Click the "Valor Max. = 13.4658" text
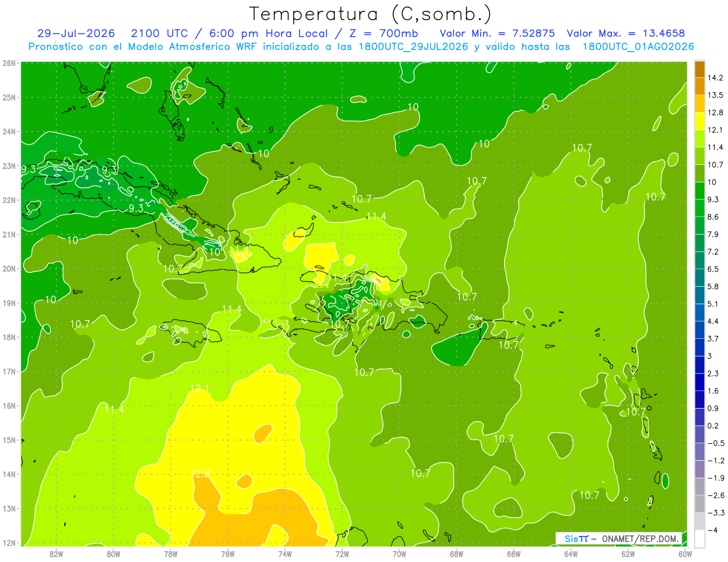 [x=626, y=33]
